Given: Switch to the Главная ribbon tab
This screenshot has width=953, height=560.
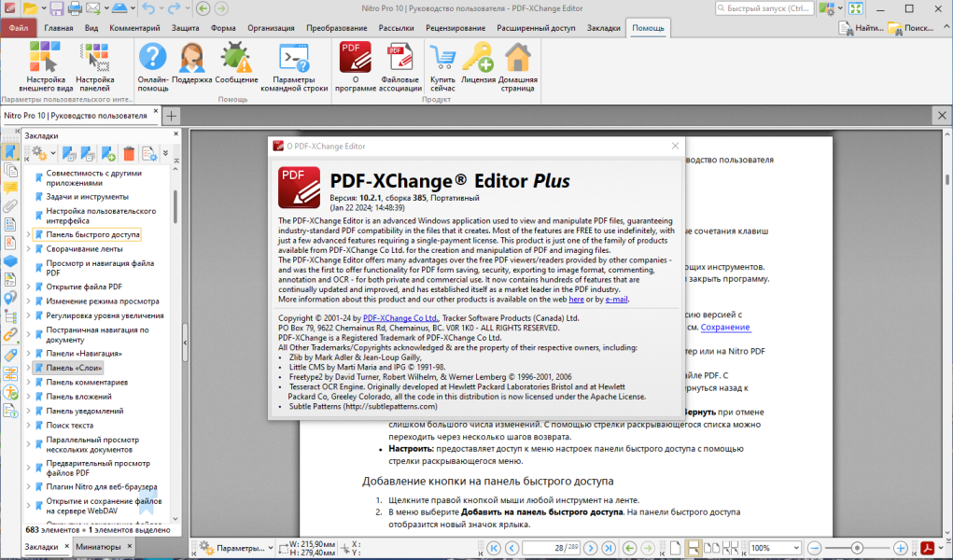Looking at the screenshot, I should [x=59, y=28].
